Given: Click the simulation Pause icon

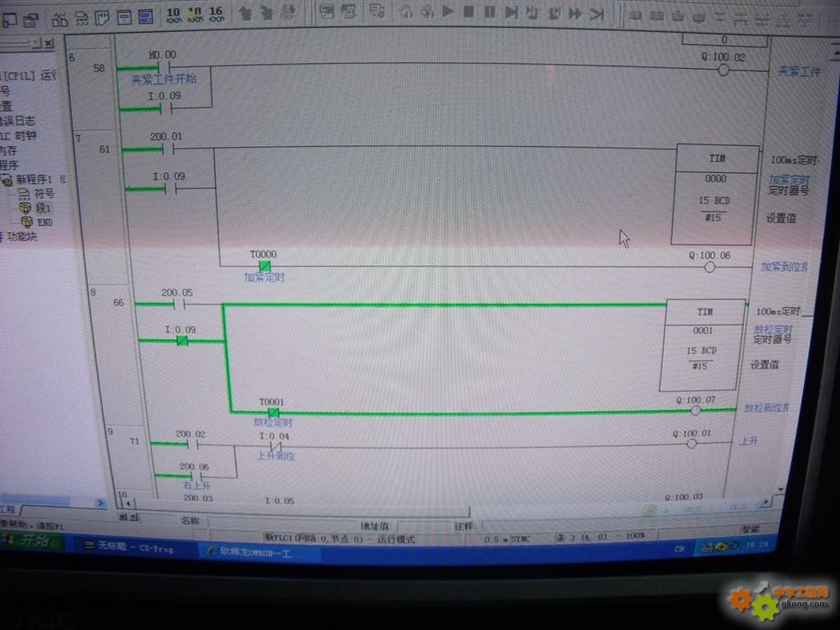Looking at the screenshot, I should (490, 11).
